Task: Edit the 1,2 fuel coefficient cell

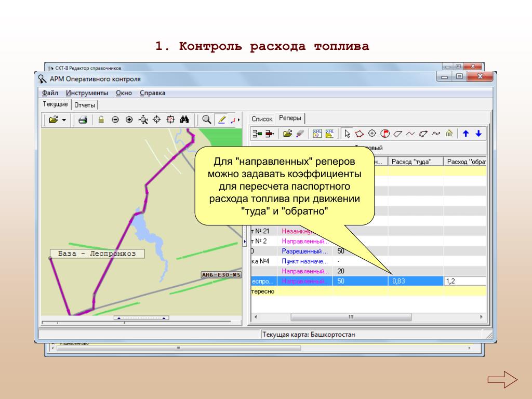Action: pos(465,281)
